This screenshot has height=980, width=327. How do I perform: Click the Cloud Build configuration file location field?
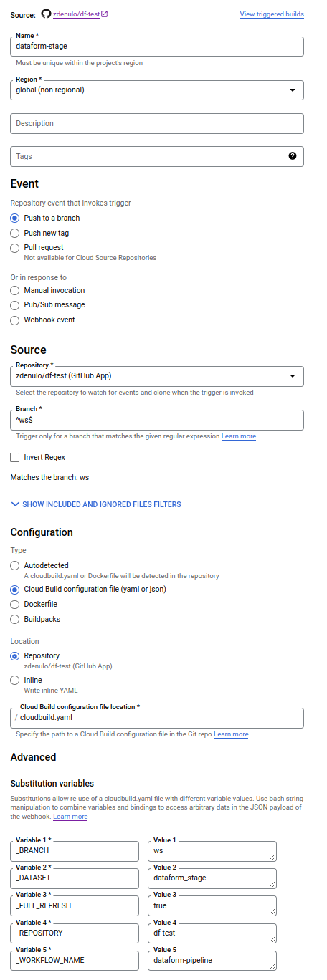[157, 717]
